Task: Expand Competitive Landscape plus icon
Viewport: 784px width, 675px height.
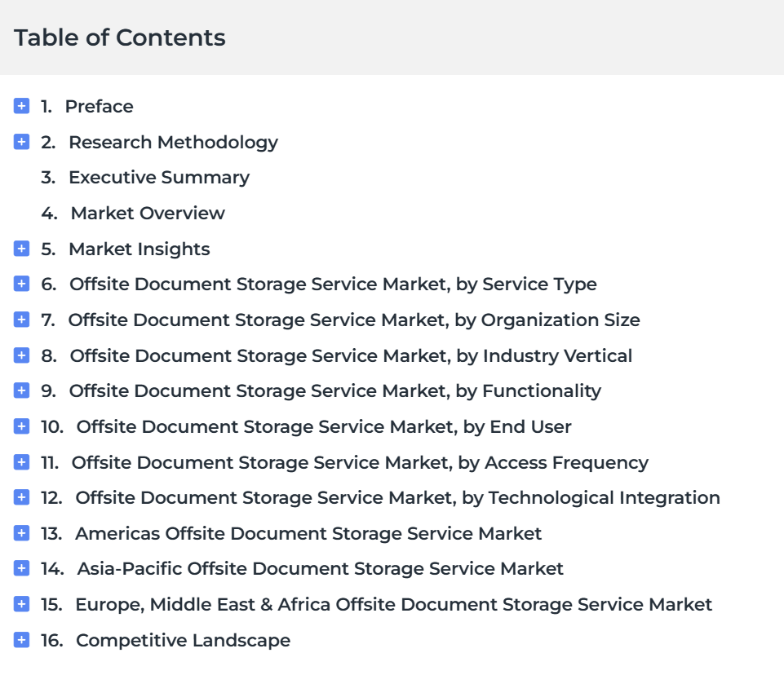Action: (x=22, y=640)
